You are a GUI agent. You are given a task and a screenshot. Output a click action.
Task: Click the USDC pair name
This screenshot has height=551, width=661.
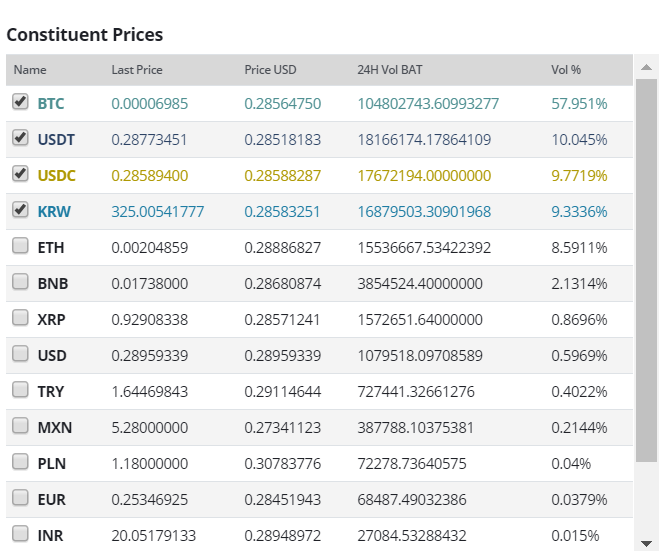tap(56, 175)
